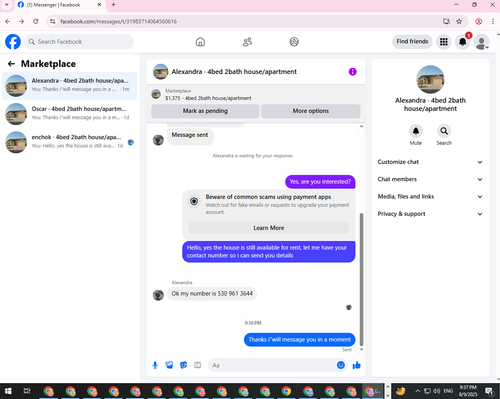Expand Customize chat section
This screenshot has height=399, width=500.
coord(430,162)
